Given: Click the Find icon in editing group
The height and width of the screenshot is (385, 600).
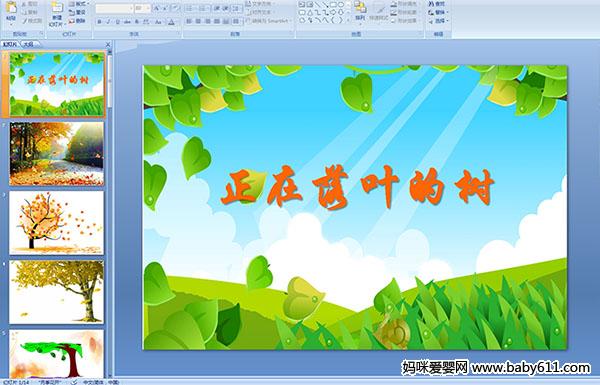Looking at the screenshot, I should coord(437,4).
